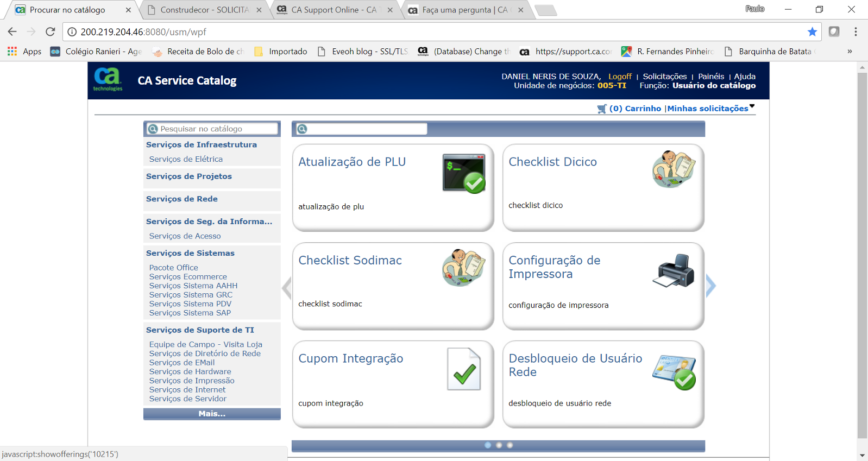Open Serviços de Sistemas category
Image resolution: width=868 pixels, height=461 pixels.
point(190,253)
